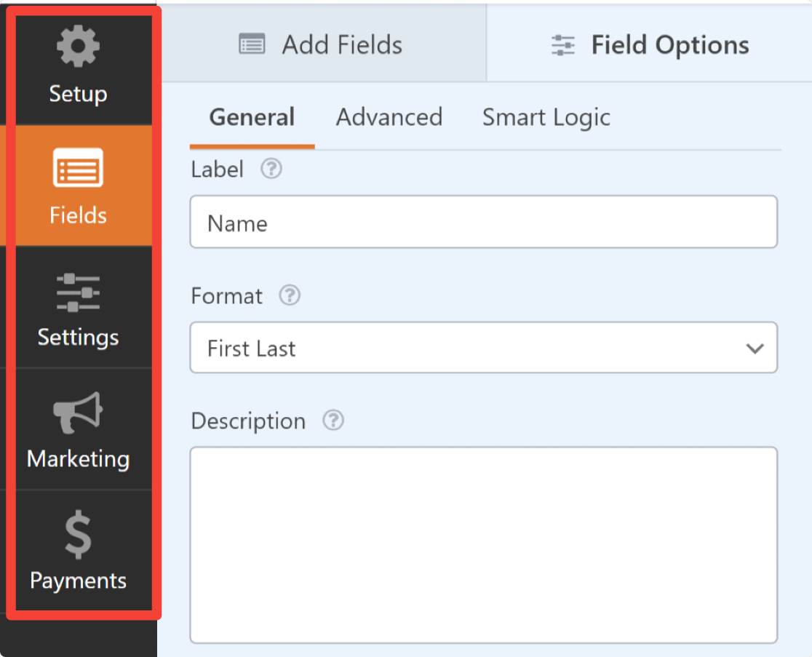Open the Advanced sub-tab
Screen dimensions: 812x657
389,118
